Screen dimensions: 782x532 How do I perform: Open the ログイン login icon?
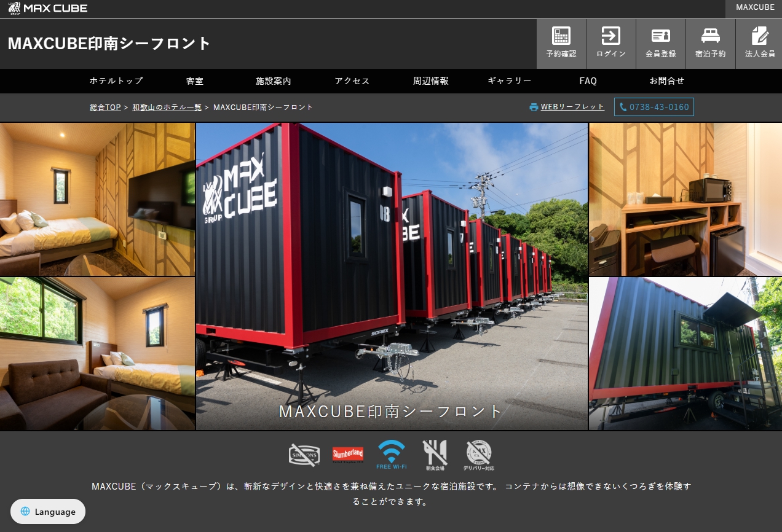tap(611, 43)
